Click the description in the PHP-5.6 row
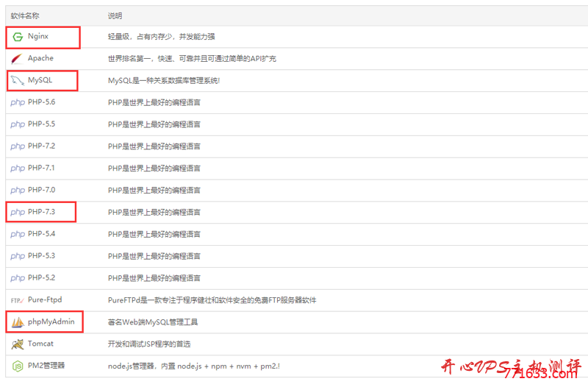The image size is (588, 387). (154, 102)
